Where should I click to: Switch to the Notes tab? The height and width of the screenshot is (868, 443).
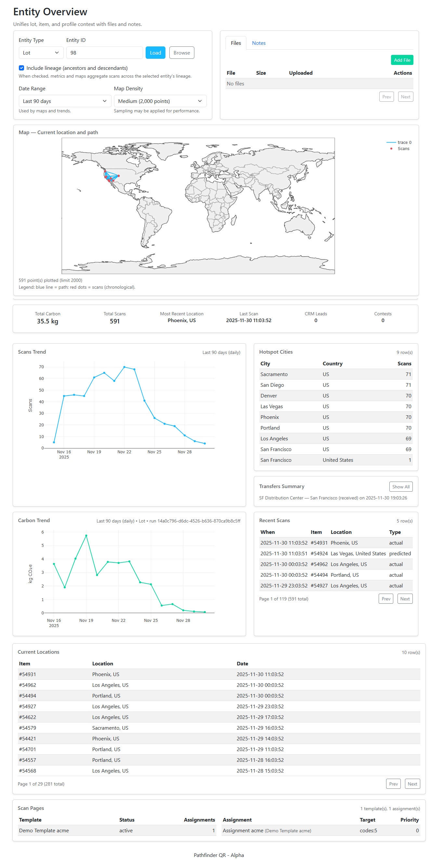click(x=259, y=43)
